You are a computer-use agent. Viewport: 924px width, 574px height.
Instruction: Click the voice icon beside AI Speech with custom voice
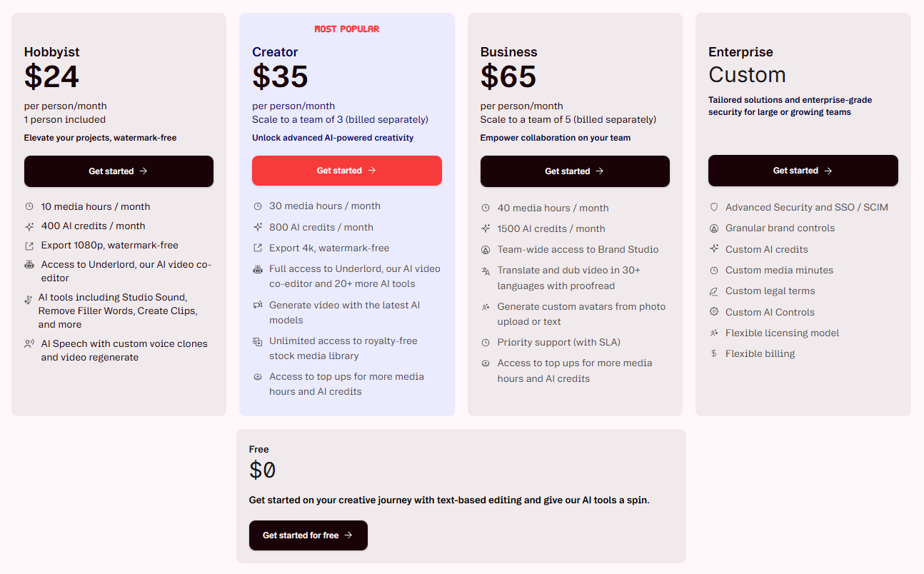click(x=29, y=343)
